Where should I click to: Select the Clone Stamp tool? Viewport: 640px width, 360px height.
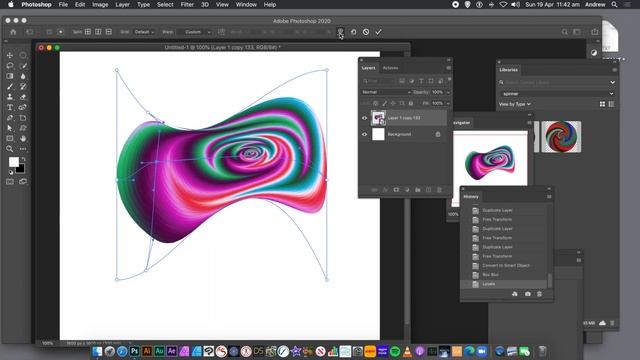coord(10,97)
